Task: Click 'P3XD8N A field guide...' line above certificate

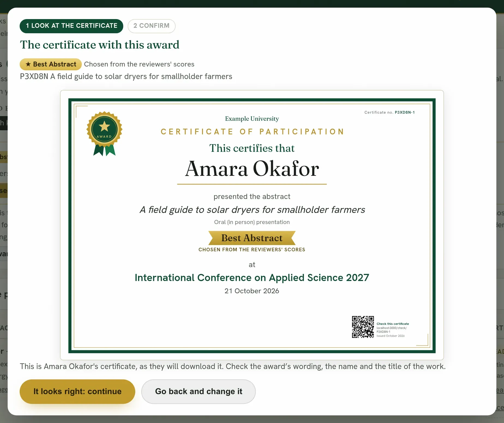Action: click(x=126, y=77)
